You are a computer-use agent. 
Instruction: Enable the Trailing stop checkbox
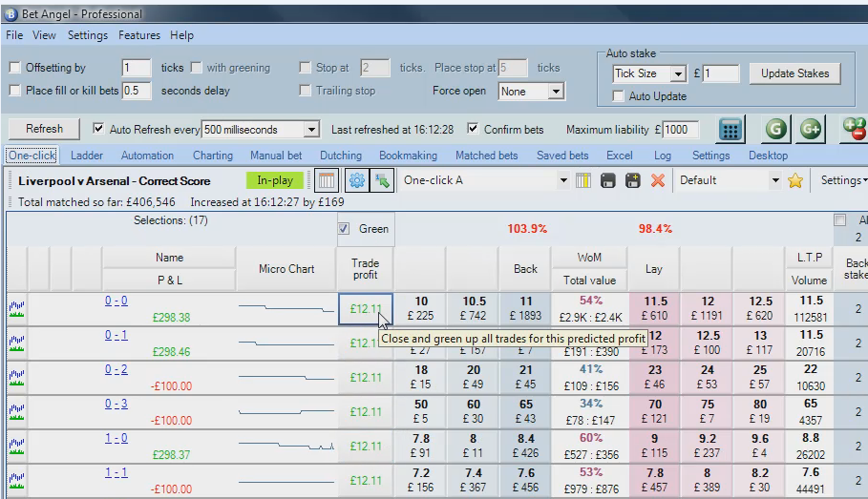[305, 91]
